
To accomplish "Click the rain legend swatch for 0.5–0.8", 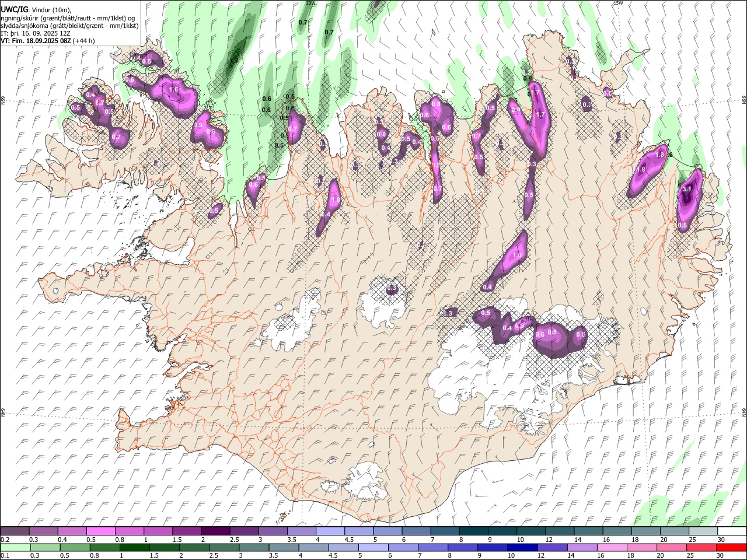I will click(74, 548).
